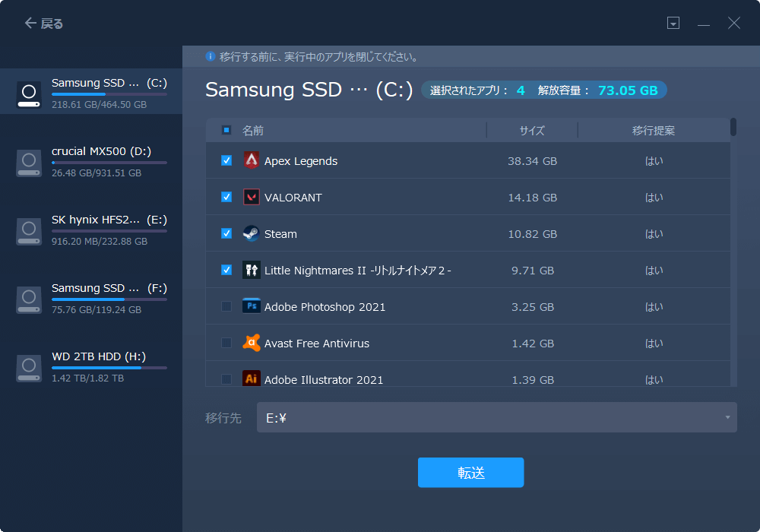Click the 14.18 GB size value
Viewport: 760px width, 532px height.
532,197
